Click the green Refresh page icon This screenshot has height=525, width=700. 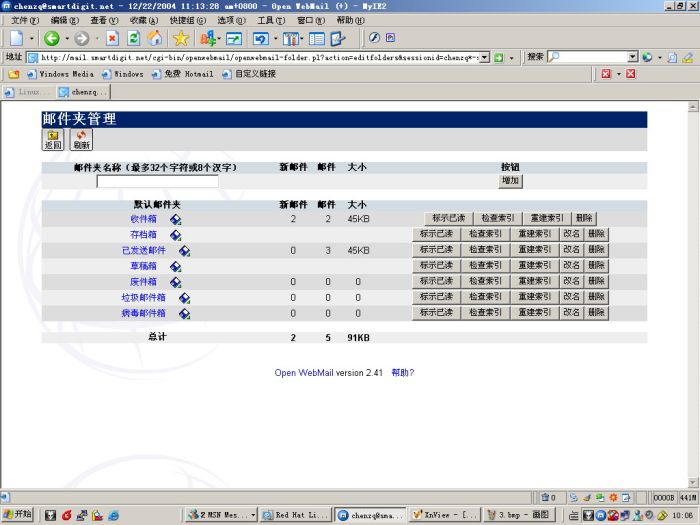tap(133, 38)
